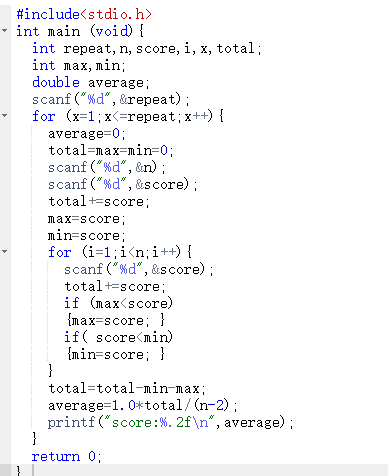Click the 'if( score<min)' line
This screenshot has height=476, width=388.
tap(119, 337)
